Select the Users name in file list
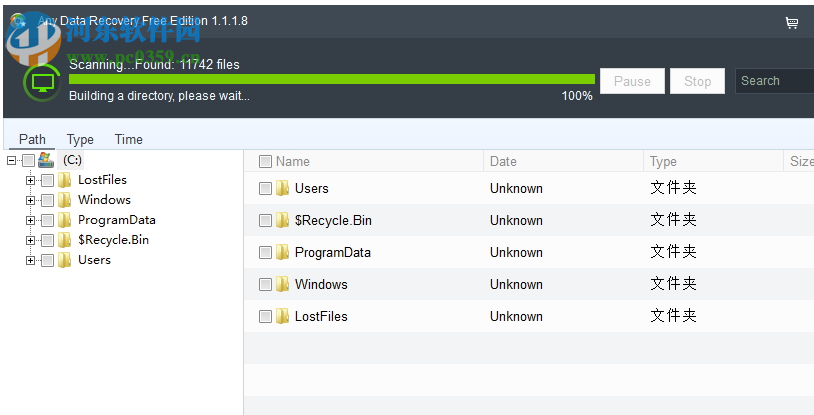The image size is (814, 415). tap(311, 189)
